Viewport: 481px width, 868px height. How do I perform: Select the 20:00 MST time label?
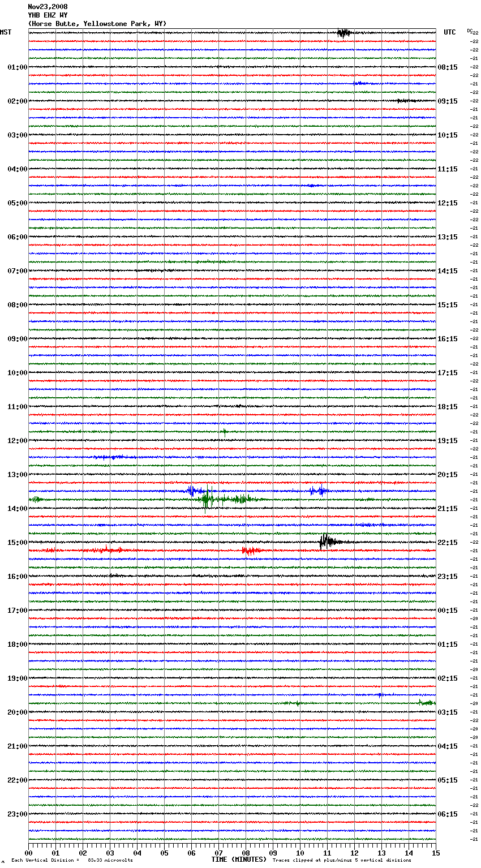[18, 712]
